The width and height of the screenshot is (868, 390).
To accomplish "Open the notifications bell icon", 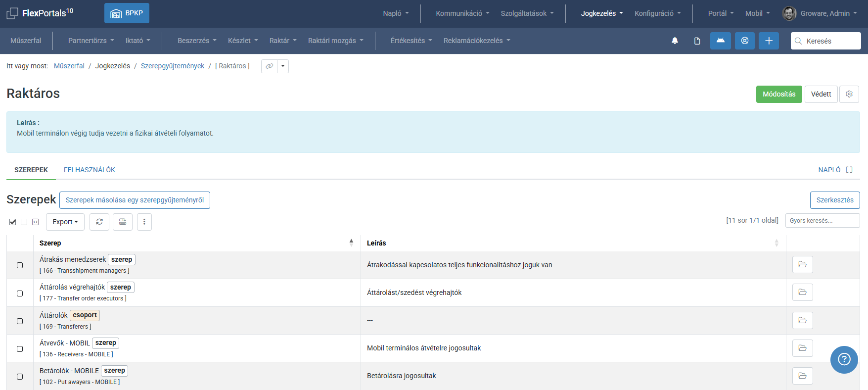I will tap(675, 41).
